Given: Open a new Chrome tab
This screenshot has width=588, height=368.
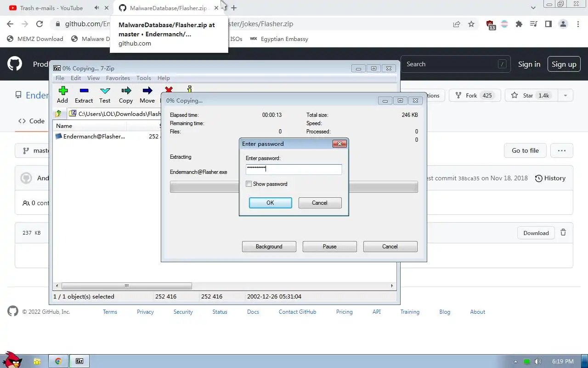Looking at the screenshot, I should point(234,8).
